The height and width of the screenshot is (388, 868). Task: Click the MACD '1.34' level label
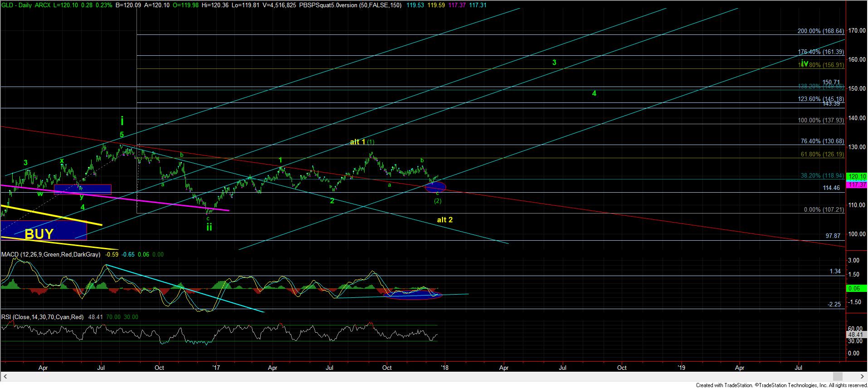coord(835,272)
